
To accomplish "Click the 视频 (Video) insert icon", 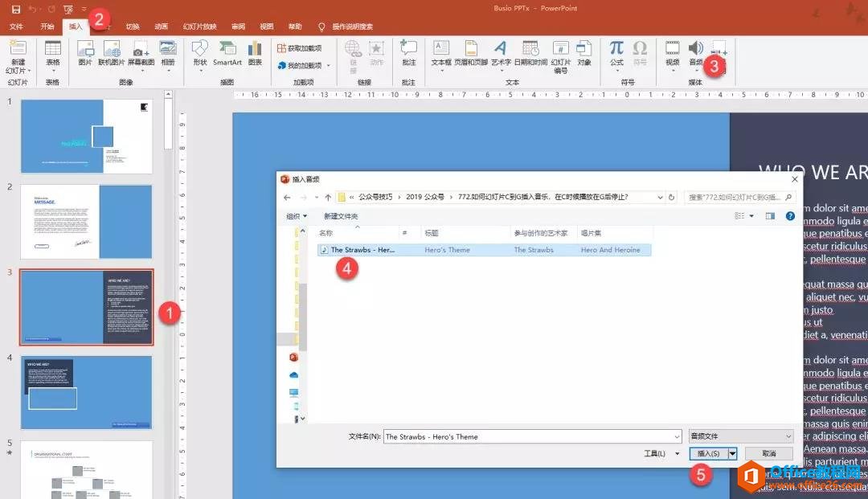I will click(x=672, y=58).
